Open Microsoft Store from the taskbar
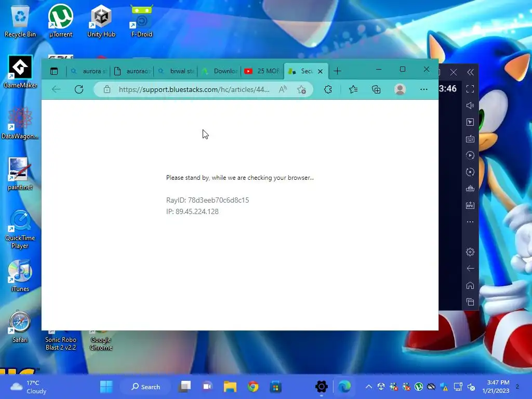This screenshot has height=399, width=532. tap(275, 387)
